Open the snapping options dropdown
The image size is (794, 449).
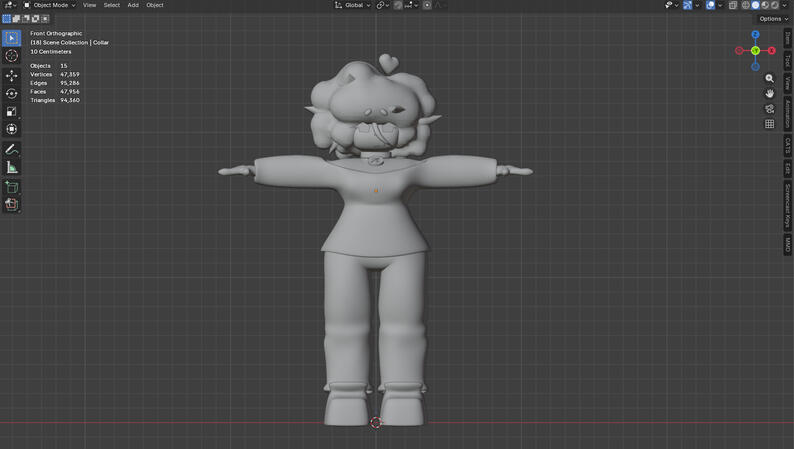[x=411, y=5]
